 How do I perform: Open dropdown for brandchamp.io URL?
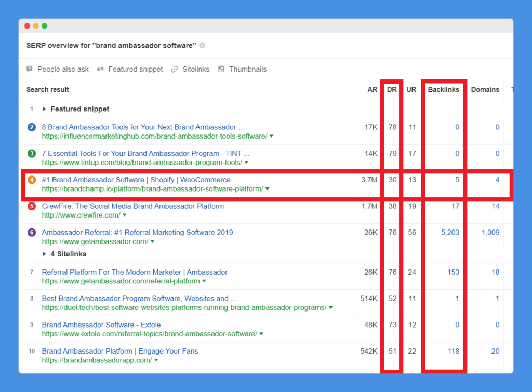pyautogui.click(x=268, y=189)
